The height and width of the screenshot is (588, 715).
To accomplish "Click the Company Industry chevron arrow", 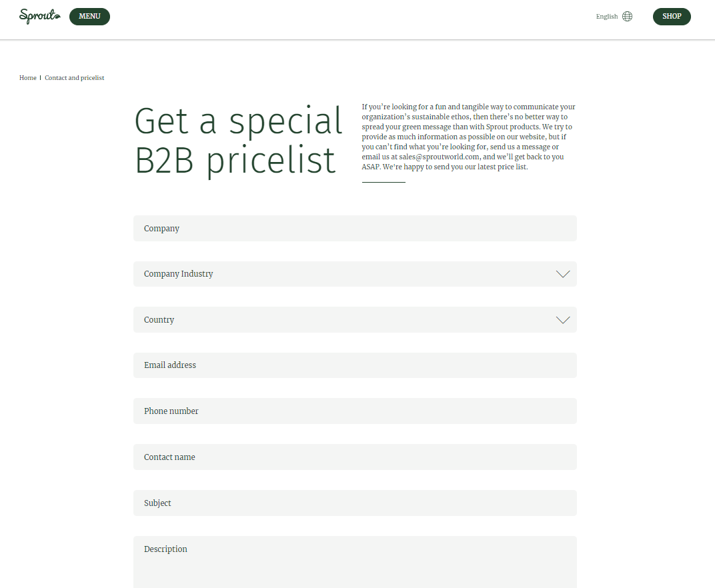I will tap(563, 274).
